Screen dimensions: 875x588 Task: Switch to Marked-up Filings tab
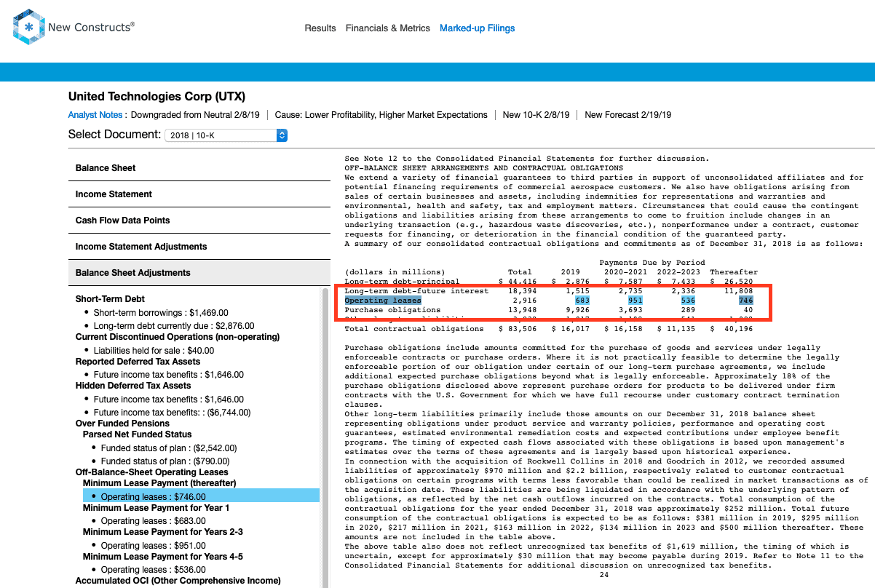click(x=477, y=28)
